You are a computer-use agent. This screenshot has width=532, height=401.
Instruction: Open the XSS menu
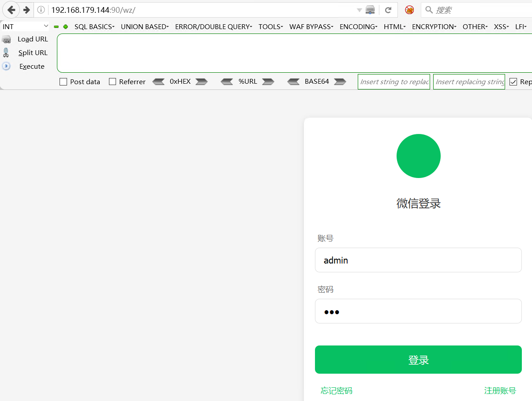coord(501,27)
